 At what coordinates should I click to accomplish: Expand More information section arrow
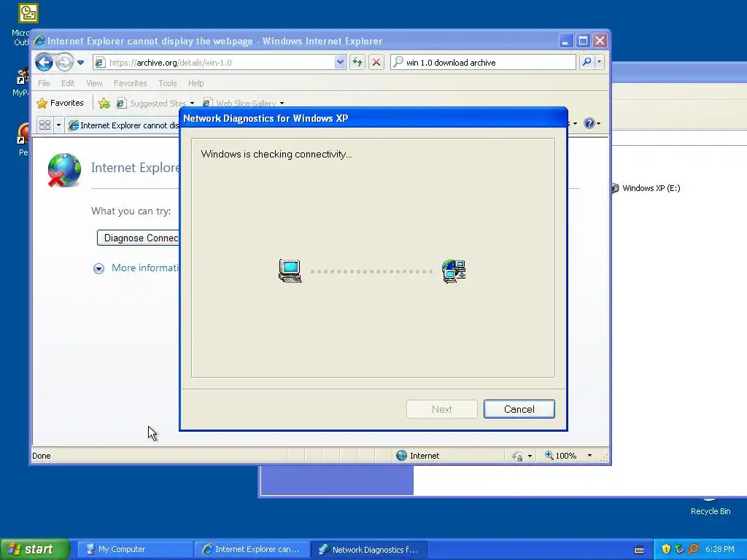pos(98,268)
